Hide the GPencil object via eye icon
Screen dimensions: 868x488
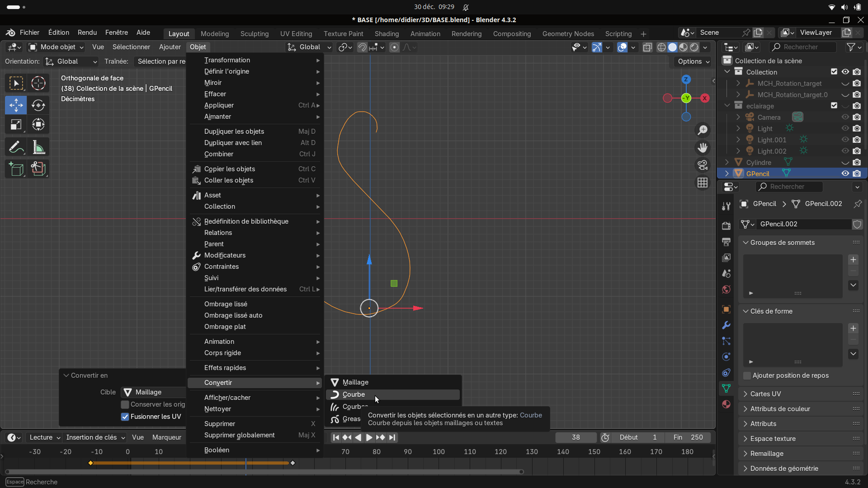coord(845,174)
